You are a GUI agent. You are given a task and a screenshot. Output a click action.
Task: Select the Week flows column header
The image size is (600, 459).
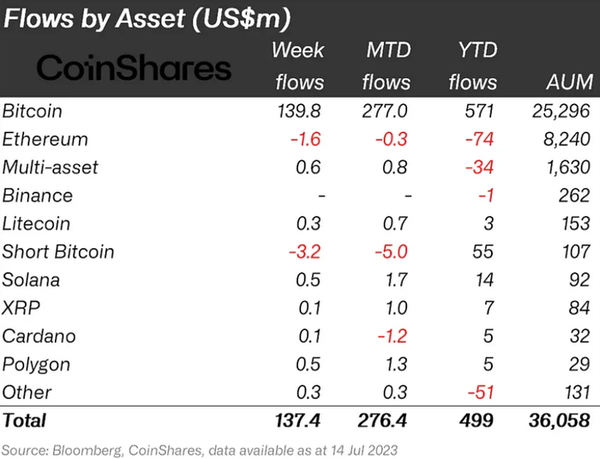298,66
